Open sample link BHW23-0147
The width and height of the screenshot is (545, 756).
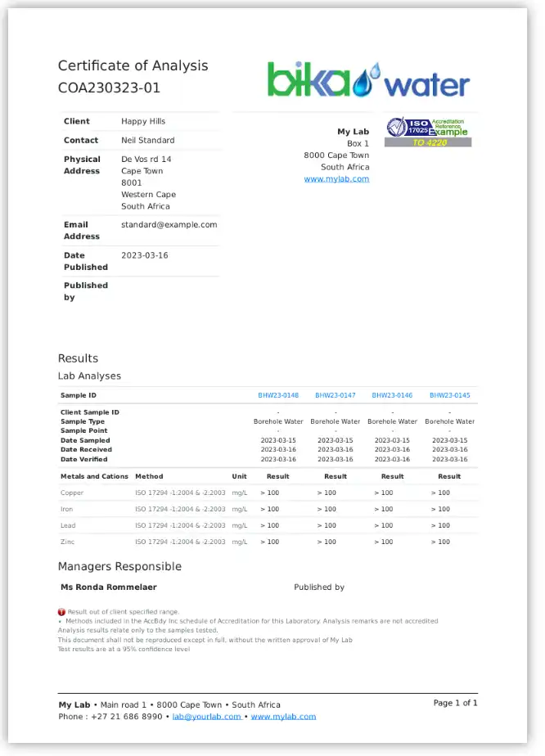336,395
